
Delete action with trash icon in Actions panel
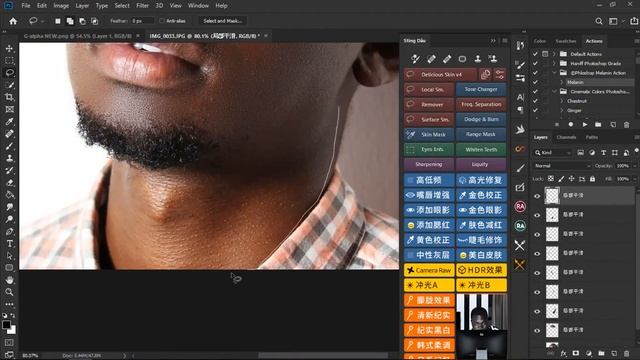tap(627, 124)
